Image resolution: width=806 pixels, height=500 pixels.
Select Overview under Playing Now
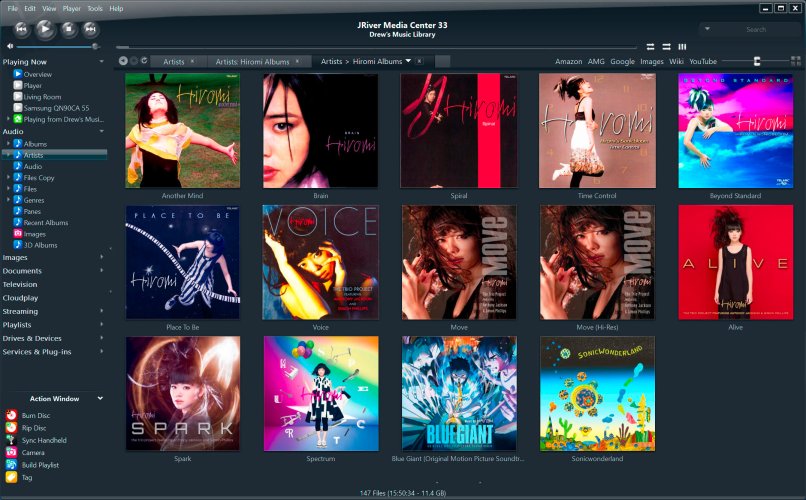(x=37, y=74)
